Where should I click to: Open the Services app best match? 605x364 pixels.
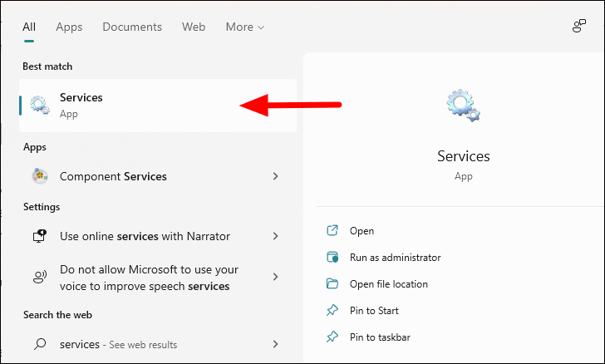point(158,106)
